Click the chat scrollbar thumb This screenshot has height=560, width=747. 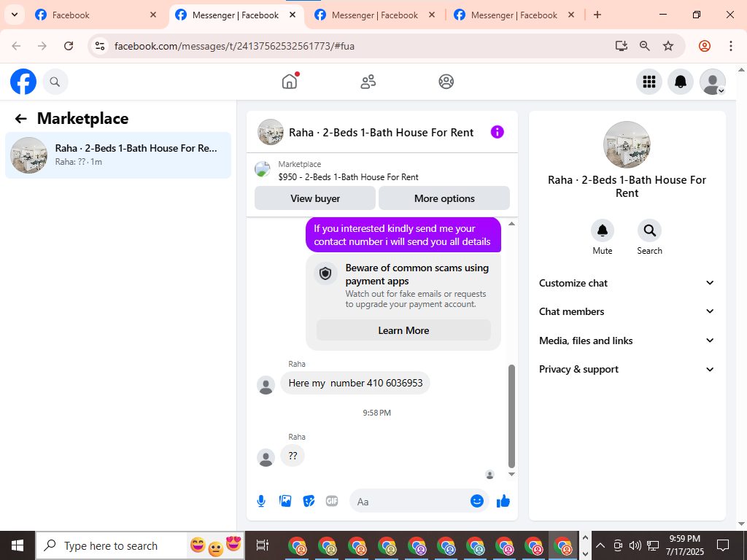click(511, 416)
